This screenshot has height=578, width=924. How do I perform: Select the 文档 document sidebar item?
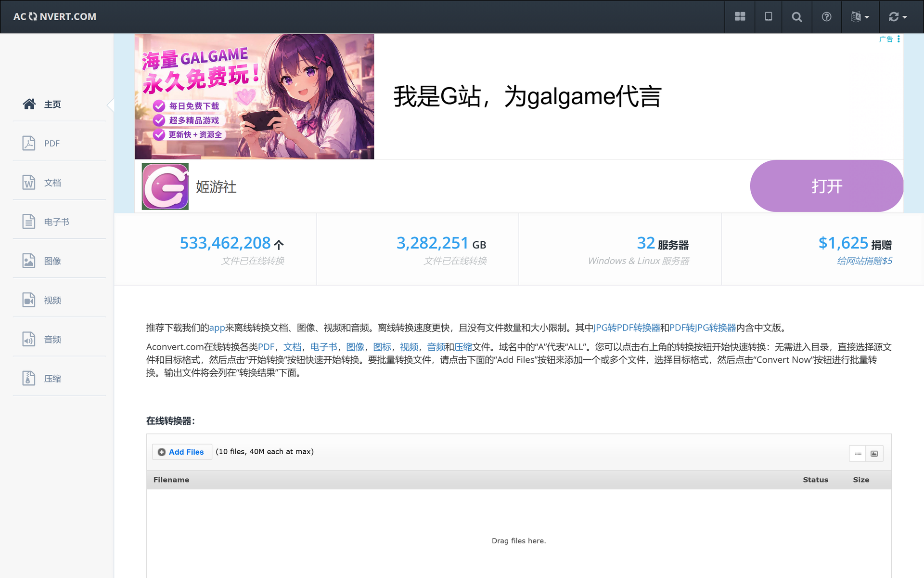59,183
